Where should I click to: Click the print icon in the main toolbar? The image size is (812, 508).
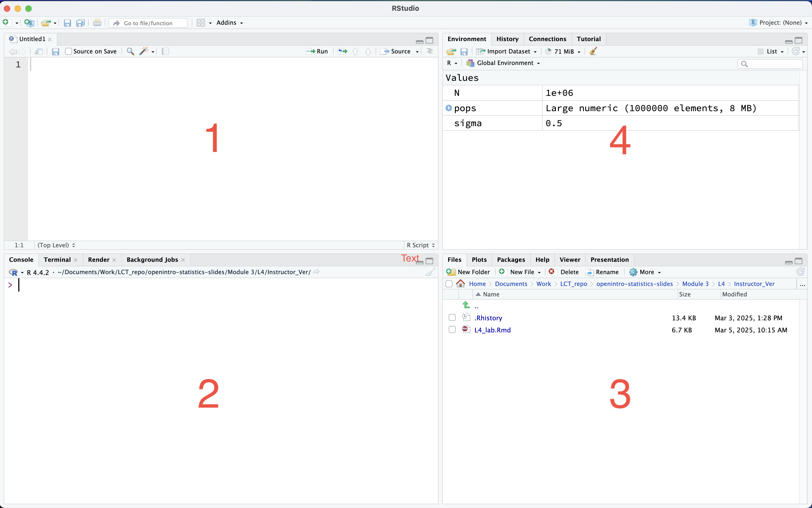coord(97,23)
